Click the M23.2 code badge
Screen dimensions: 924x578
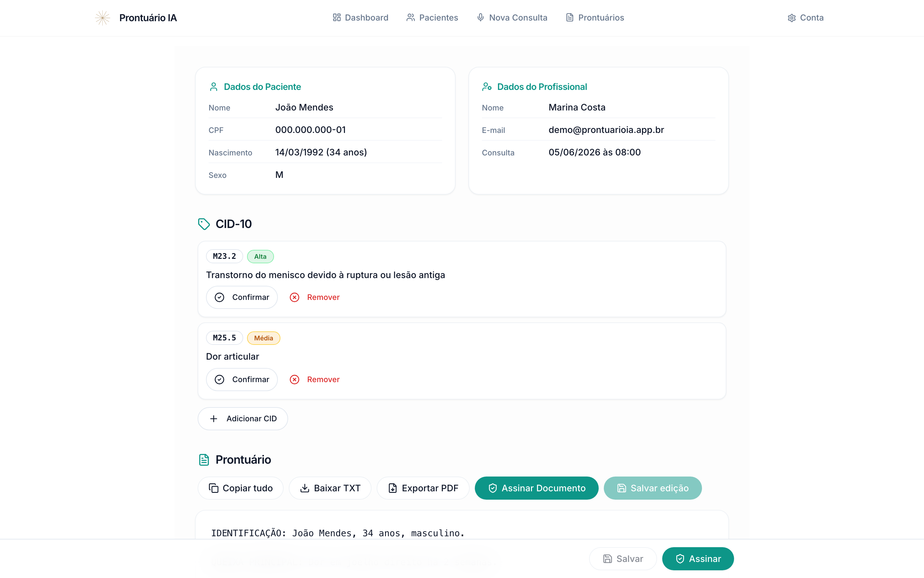(x=225, y=257)
